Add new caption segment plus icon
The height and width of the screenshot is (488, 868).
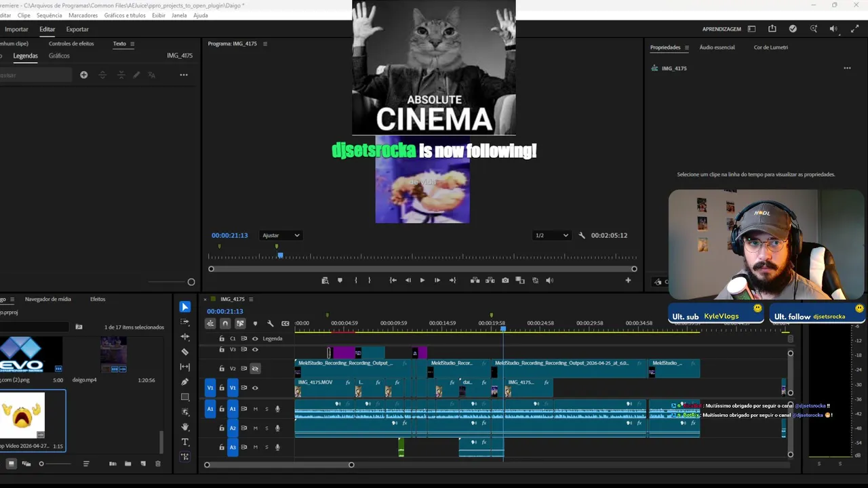tap(84, 75)
